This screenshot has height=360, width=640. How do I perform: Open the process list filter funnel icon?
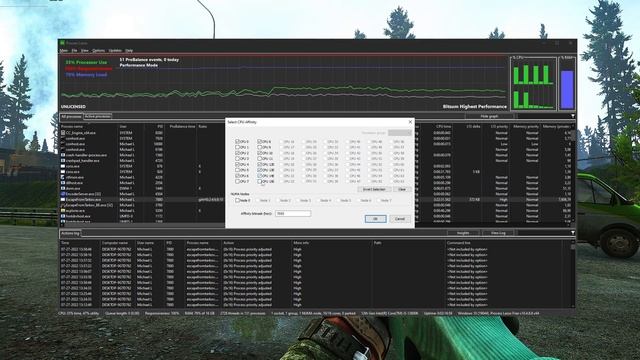tap(573, 116)
